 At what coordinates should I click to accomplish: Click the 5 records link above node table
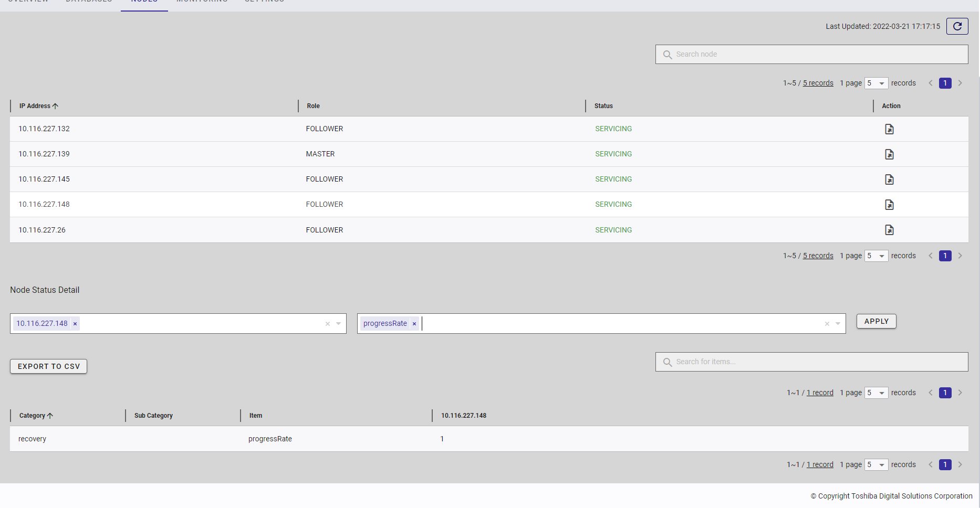pos(818,83)
